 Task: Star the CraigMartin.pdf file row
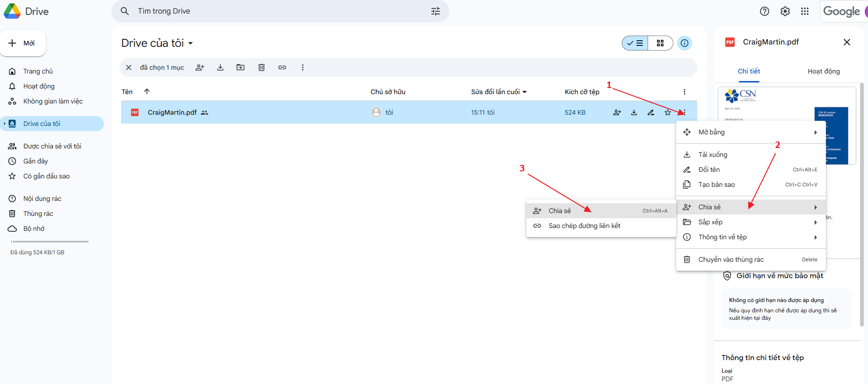tap(667, 112)
